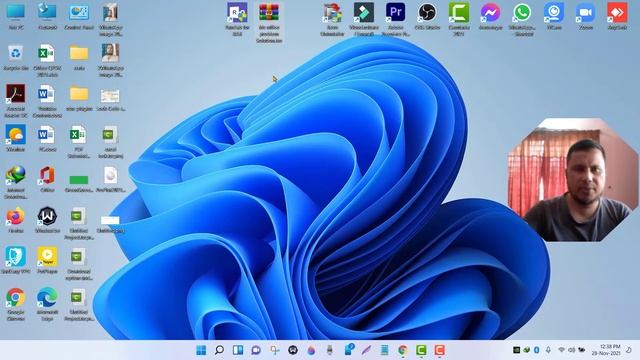The width and height of the screenshot is (640, 360).
Task: Open the Start menu on the taskbar
Action: [201, 350]
